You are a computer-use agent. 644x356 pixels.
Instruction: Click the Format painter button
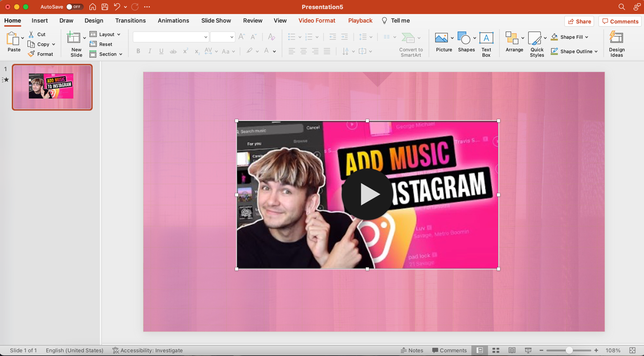click(41, 54)
